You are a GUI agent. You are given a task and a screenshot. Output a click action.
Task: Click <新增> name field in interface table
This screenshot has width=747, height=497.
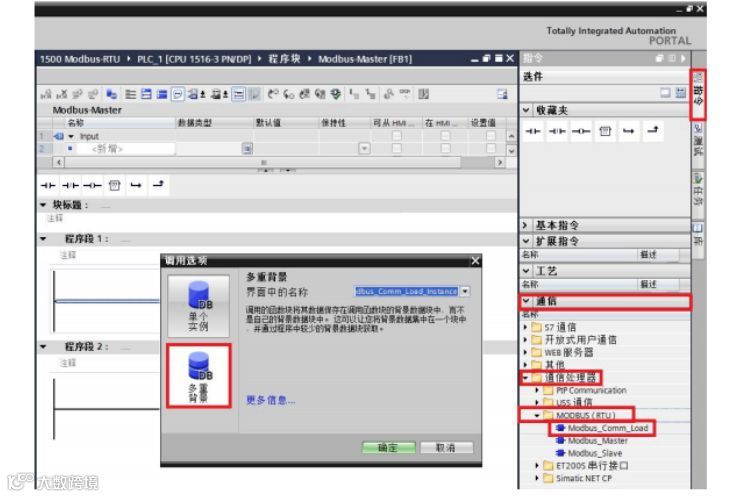(x=126, y=149)
